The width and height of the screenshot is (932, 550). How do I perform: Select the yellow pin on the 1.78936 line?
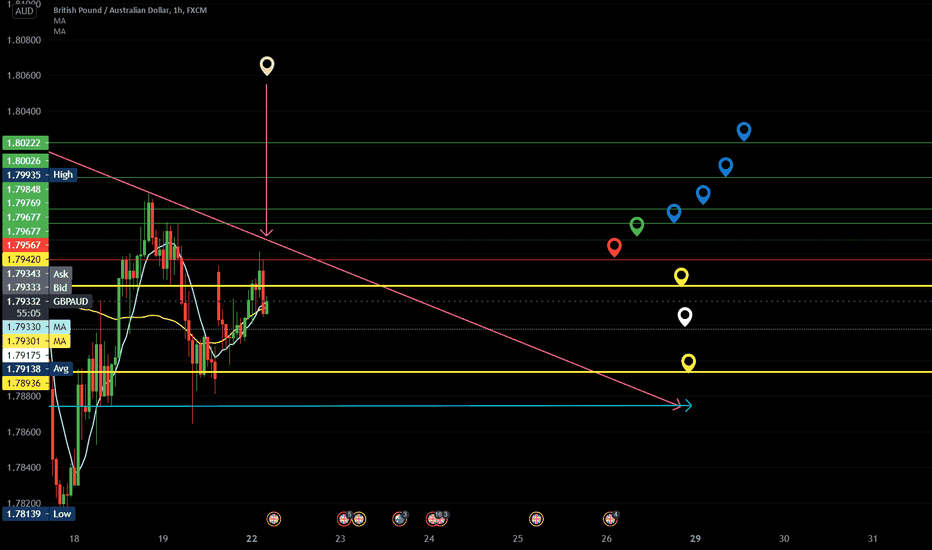(x=688, y=363)
